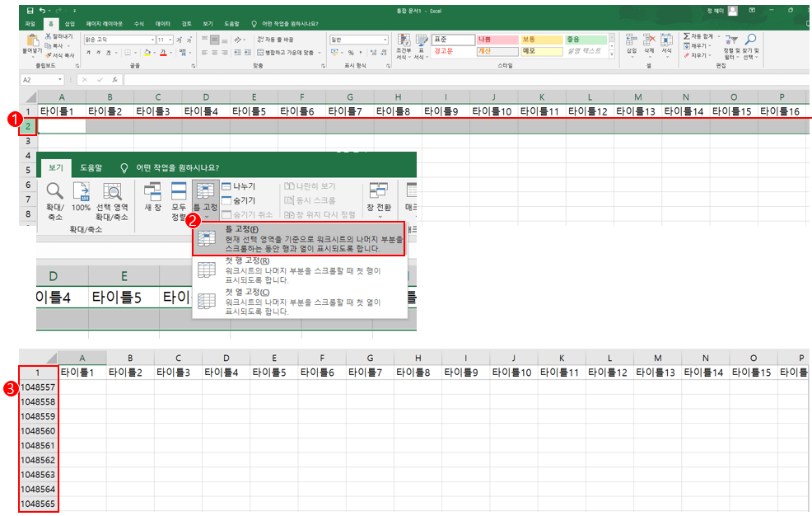
Task: Expand the cell styles gallery arrow
Action: pyautogui.click(x=612, y=54)
